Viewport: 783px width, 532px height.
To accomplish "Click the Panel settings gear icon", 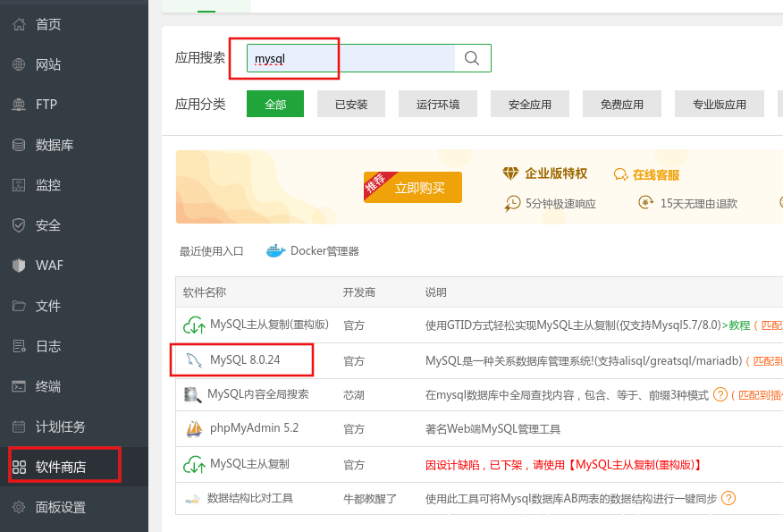I will pyautogui.click(x=19, y=507).
